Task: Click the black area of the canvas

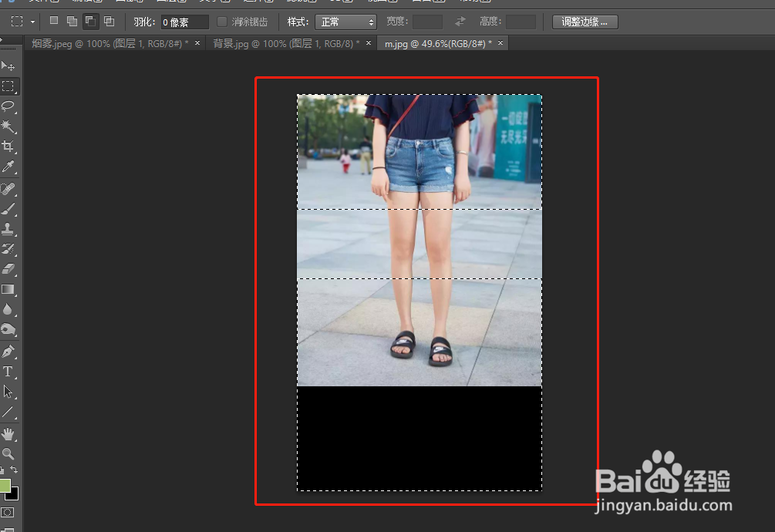Action: click(420, 438)
